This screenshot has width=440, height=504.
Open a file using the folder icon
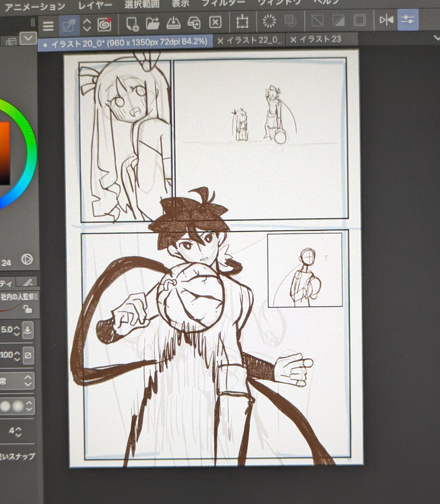[153, 23]
